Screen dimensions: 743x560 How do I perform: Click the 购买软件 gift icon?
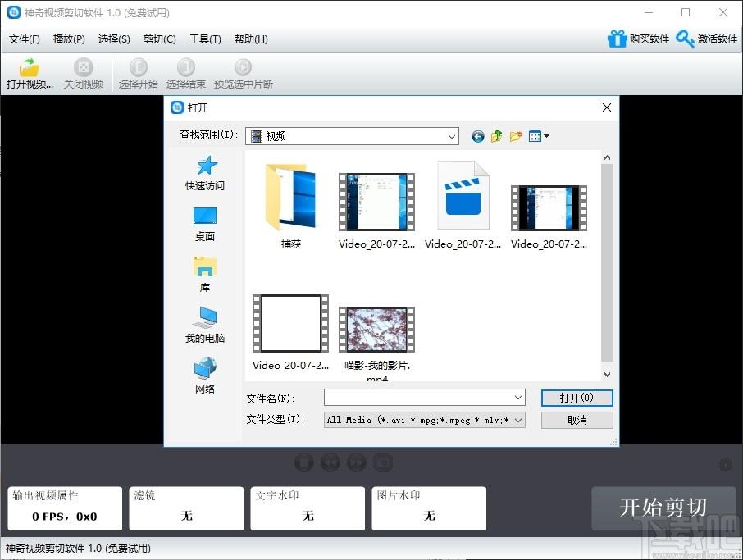617,39
